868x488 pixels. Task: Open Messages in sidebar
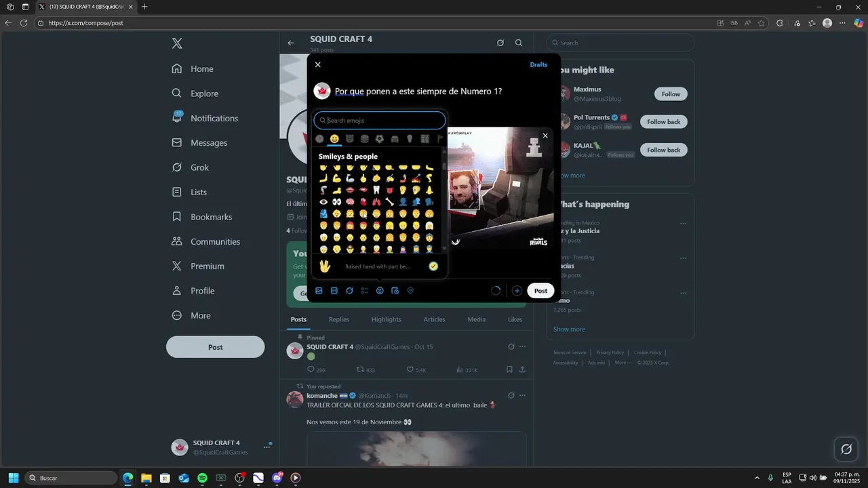pyautogui.click(x=200, y=143)
